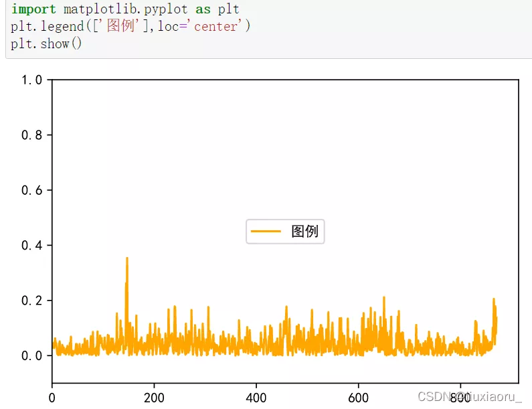
Task: Click x-axis tick label 0
Action: [x=52, y=398]
